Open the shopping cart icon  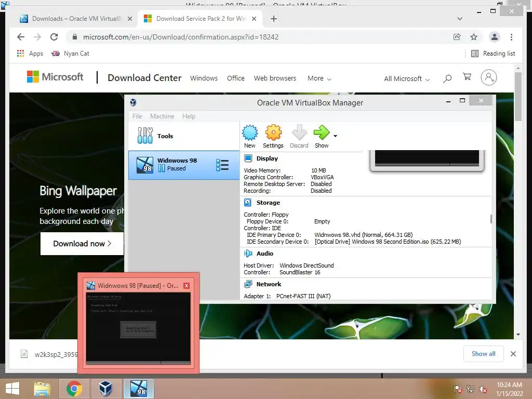[x=467, y=77]
